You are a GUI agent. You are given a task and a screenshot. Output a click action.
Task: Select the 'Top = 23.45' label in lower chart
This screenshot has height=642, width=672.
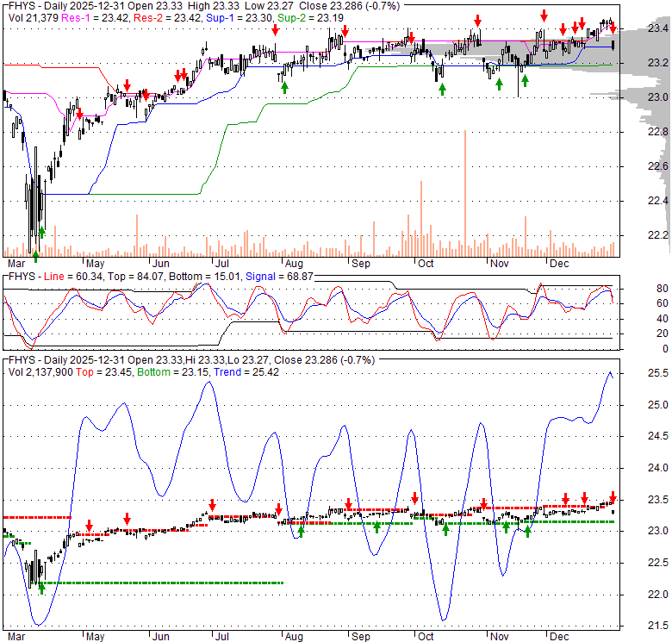pos(104,372)
